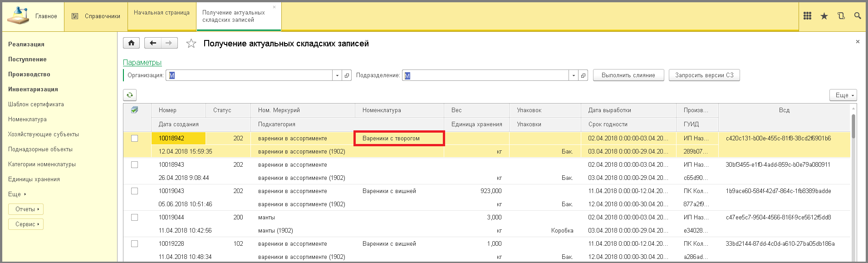Click the Запросить версии СЗ button

704,75
